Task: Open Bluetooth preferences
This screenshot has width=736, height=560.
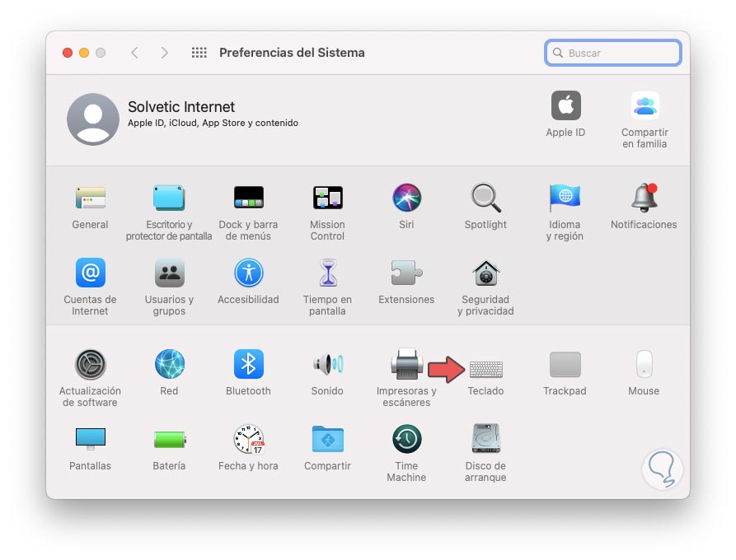Action: coord(248,362)
